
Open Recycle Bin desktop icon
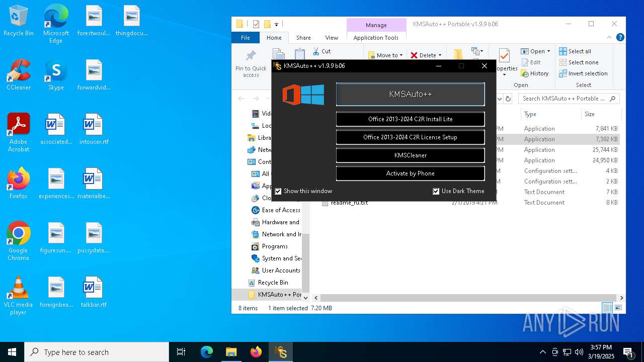click(19, 21)
